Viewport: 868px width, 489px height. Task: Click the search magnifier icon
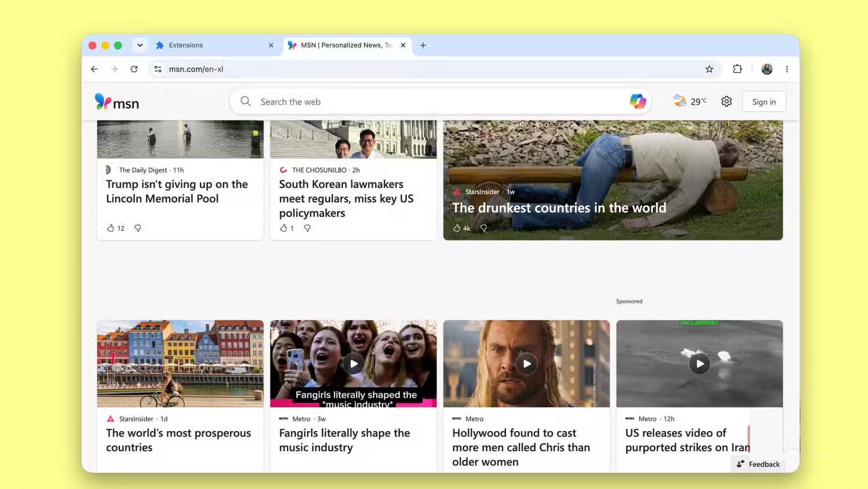(246, 101)
